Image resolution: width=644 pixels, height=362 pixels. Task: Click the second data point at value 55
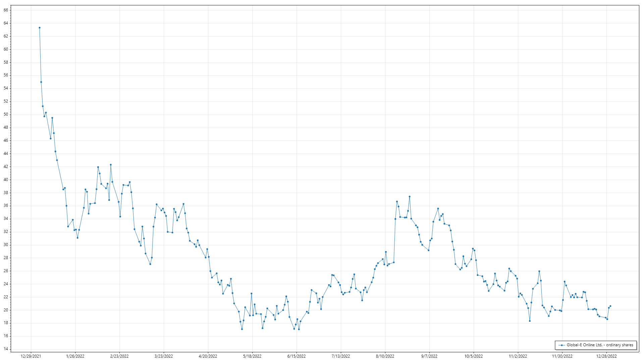tap(41, 82)
